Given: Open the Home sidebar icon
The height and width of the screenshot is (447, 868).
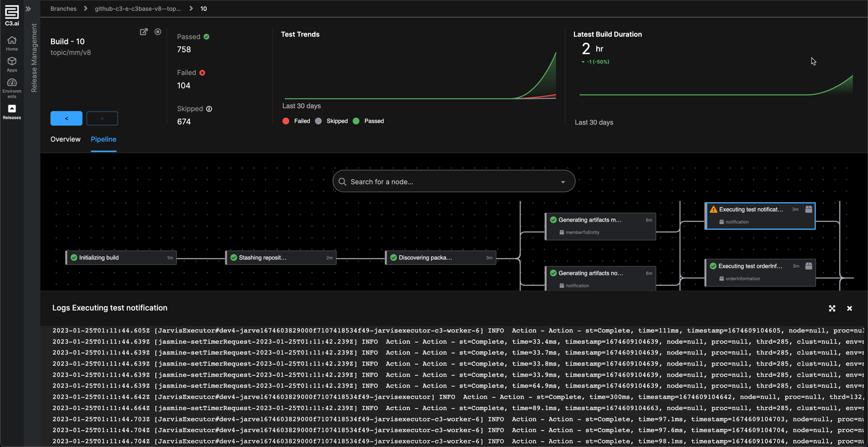Looking at the screenshot, I should (12, 43).
